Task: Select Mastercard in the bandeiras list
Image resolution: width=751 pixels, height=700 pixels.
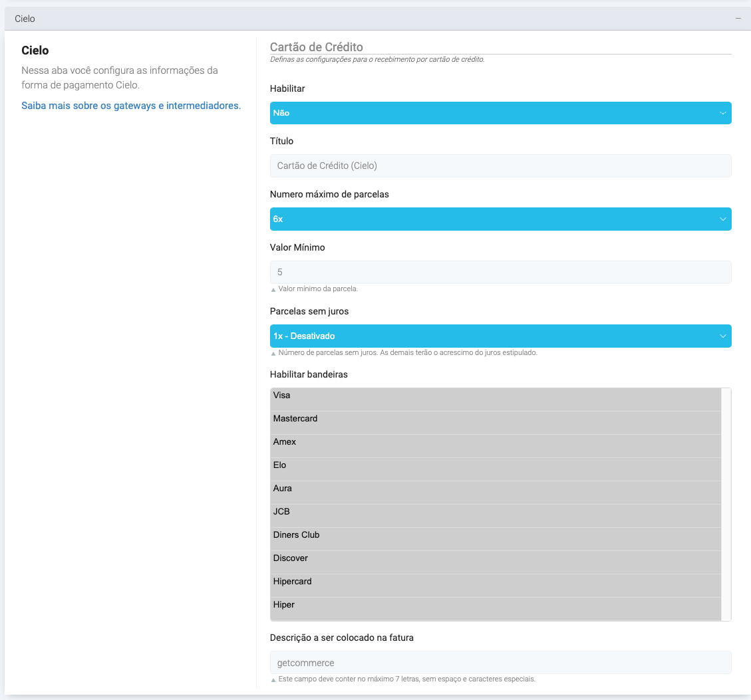Action: click(x=496, y=419)
